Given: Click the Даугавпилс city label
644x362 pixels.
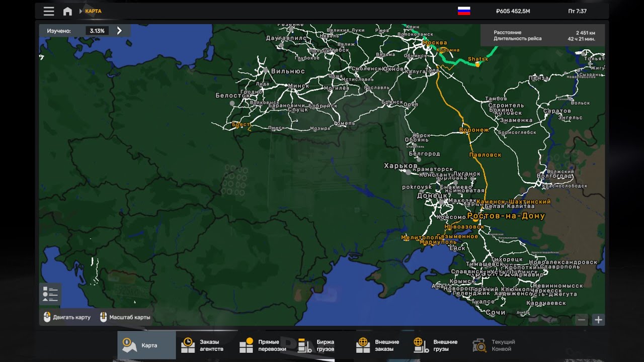Looking at the screenshot, I should coord(286,38).
